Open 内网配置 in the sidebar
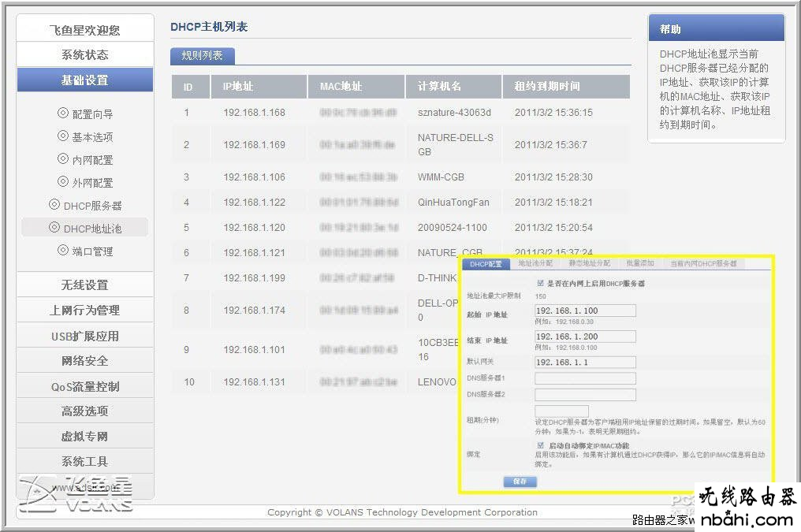 92,160
